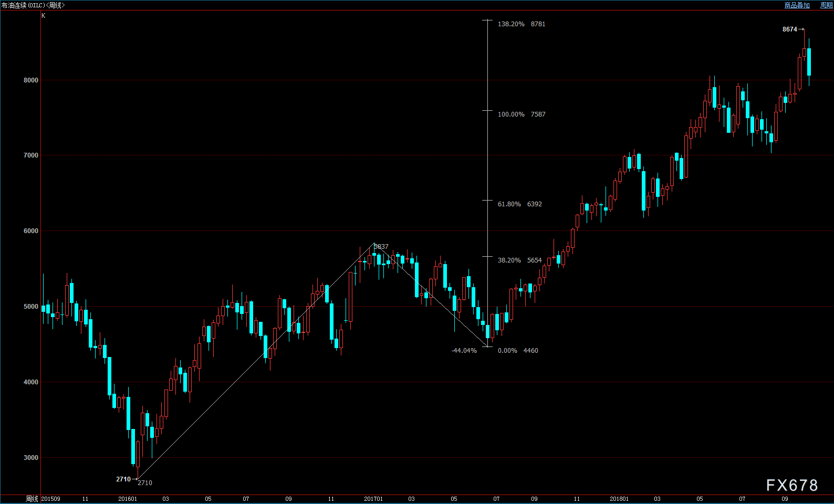834x504 pixels.
Task: Click the 周线 label on time axis
Action: click(x=32, y=499)
